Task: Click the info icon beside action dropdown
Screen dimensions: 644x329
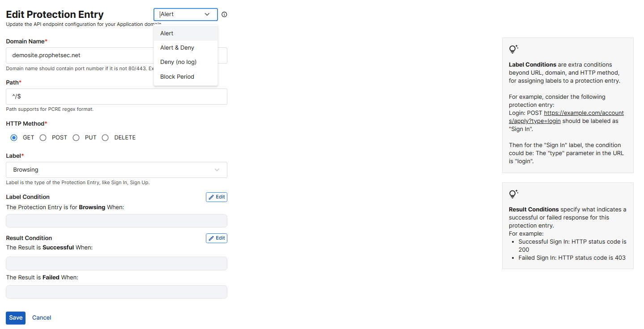Action: pos(224,14)
